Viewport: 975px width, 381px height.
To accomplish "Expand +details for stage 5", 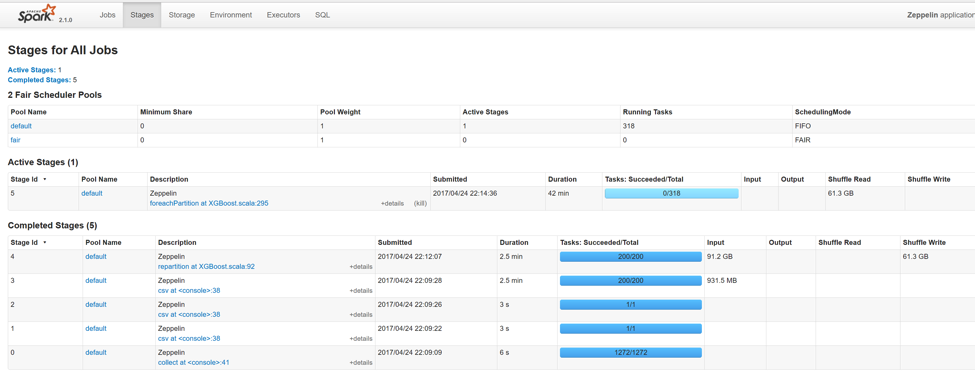I will 392,203.
